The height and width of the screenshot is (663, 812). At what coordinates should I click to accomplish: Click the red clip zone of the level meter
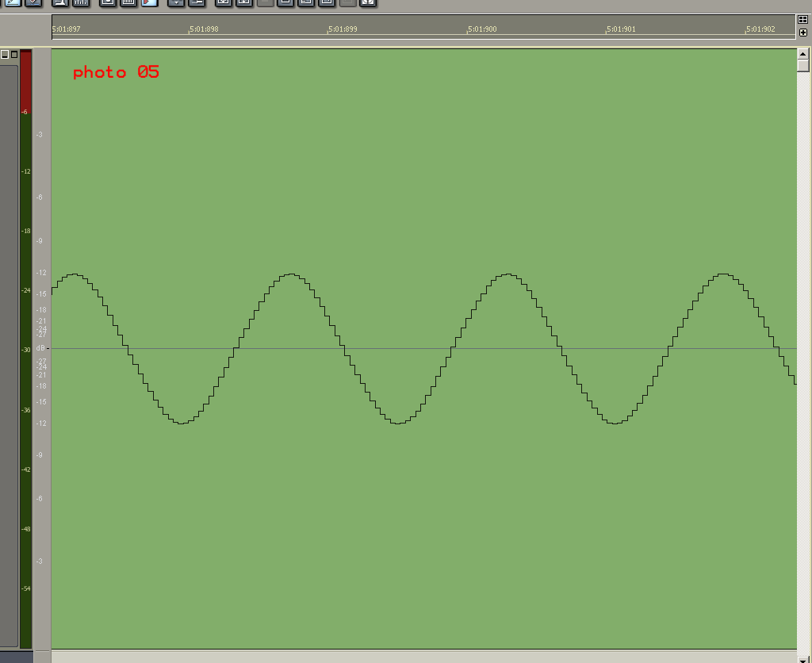pos(25,79)
